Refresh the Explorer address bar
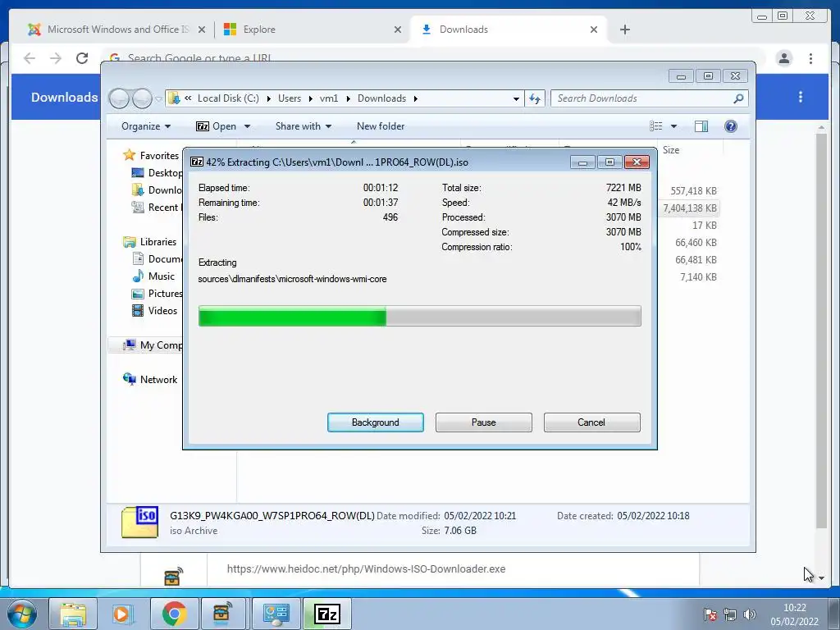This screenshot has width=840, height=630. pyautogui.click(x=535, y=98)
